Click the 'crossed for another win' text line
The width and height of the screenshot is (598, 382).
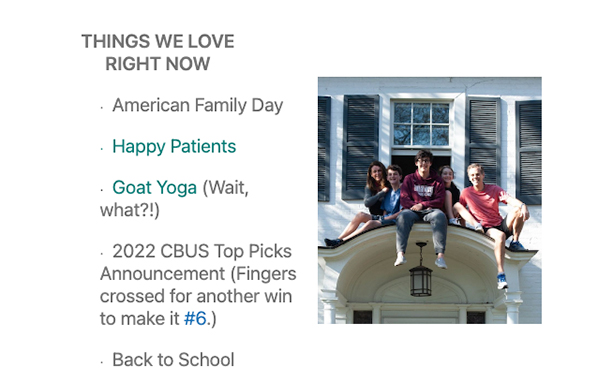point(196,296)
